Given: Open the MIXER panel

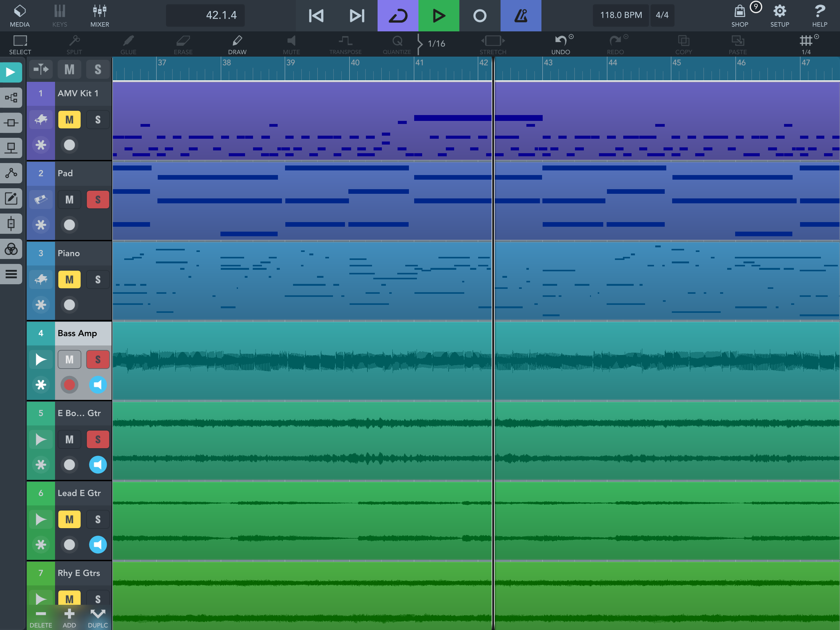Looking at the screenshot, I should pos(100,15).
